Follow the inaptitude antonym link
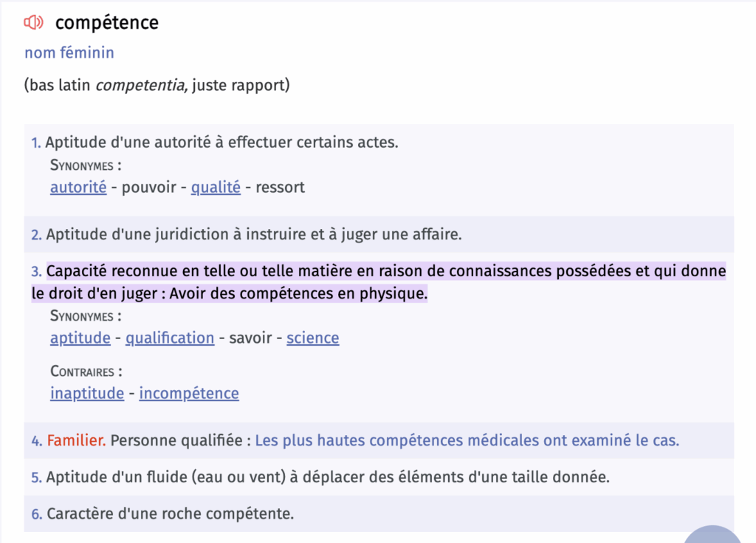Viewport: 756px width, 543px height. click(87, 393)
